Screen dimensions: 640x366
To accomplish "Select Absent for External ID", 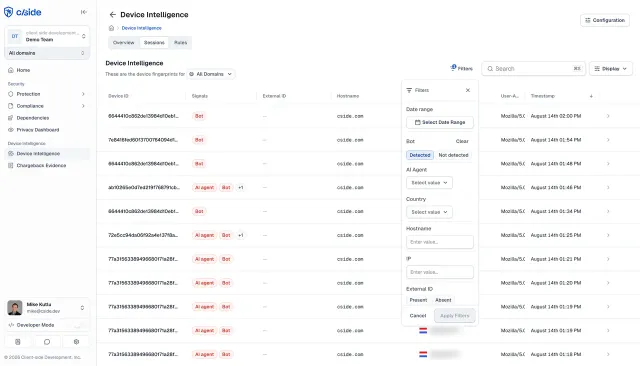I will click(443, 300).
